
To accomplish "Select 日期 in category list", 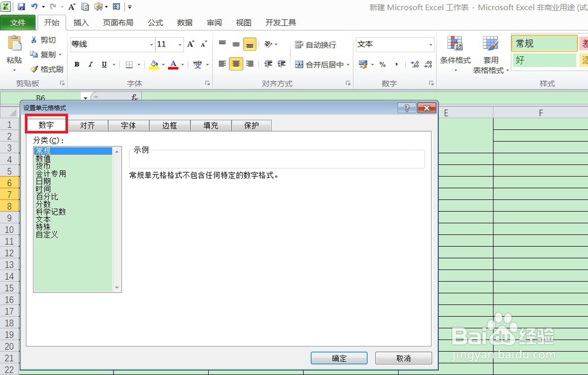I will (x=73, y=182).
